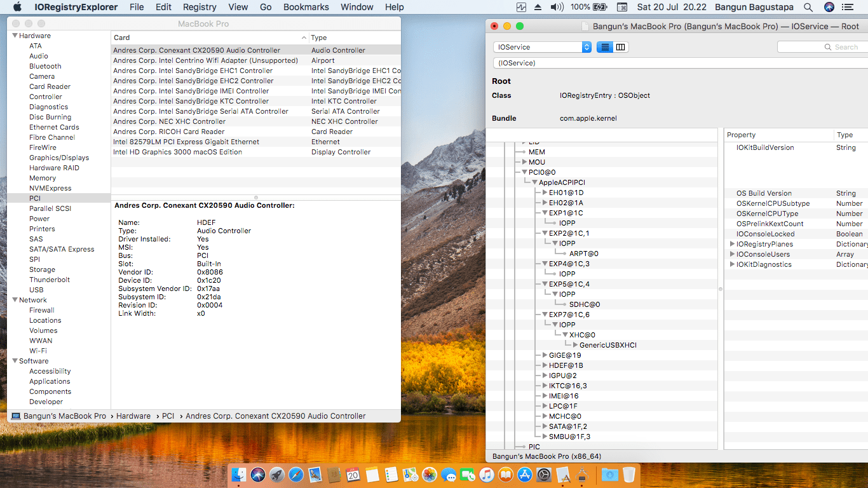868x488 pixels.
Task: Switch IORegistryExplorer to column view
Action: [621, 47]
